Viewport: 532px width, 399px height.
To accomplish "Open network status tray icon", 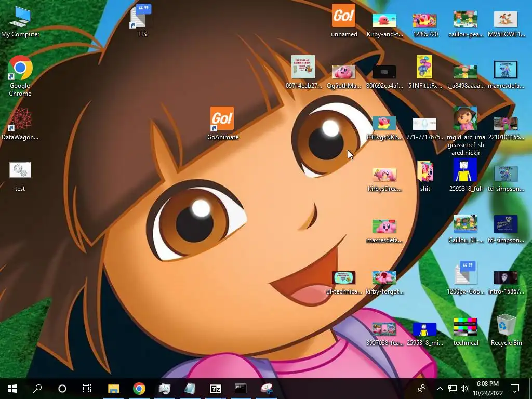I will [453, 389].
